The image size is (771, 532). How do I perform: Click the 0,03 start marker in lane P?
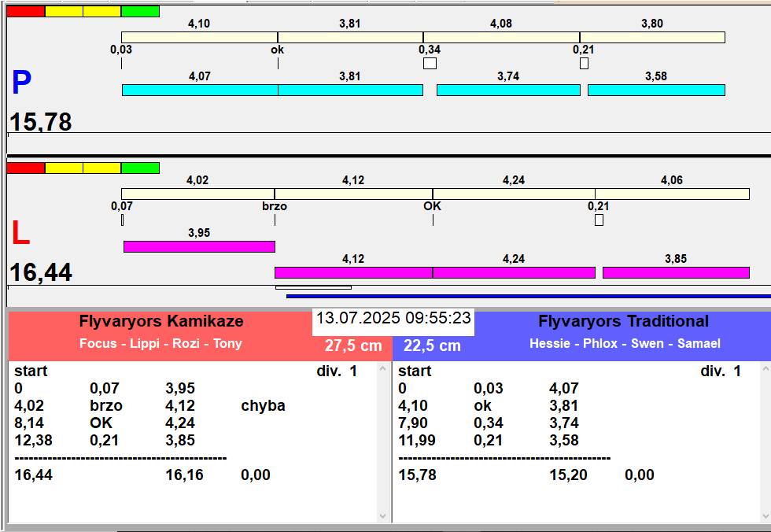[121, 64]
